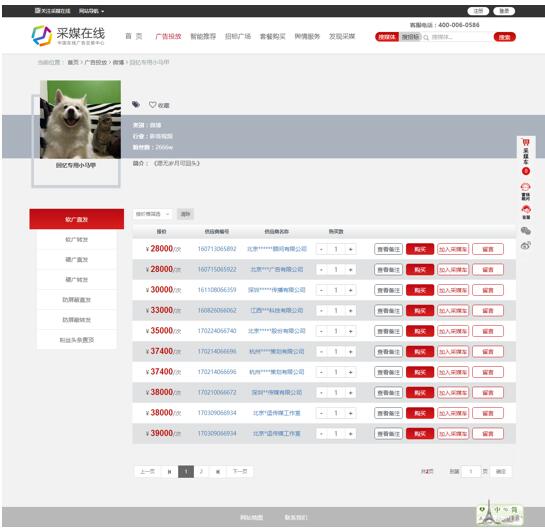Expand the site navigation dropdown in top bar
This screenshot has width=545, height=530.
[91, 11]
